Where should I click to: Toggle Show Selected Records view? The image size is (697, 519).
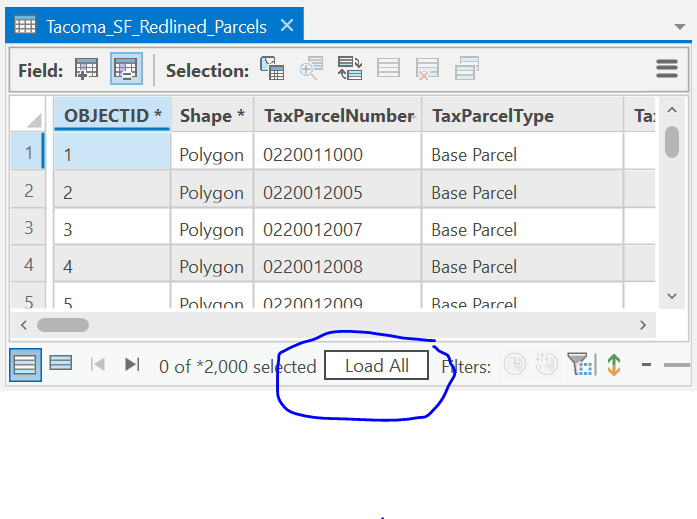[x=61, y=363]
